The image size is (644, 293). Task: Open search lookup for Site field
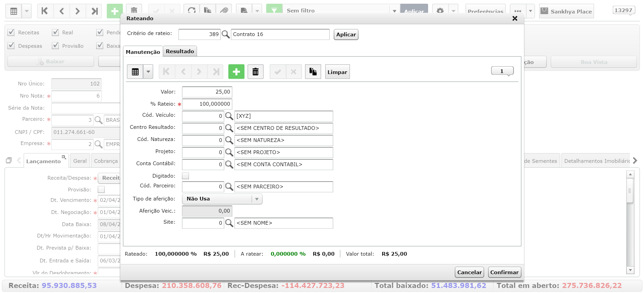[229, 223]
